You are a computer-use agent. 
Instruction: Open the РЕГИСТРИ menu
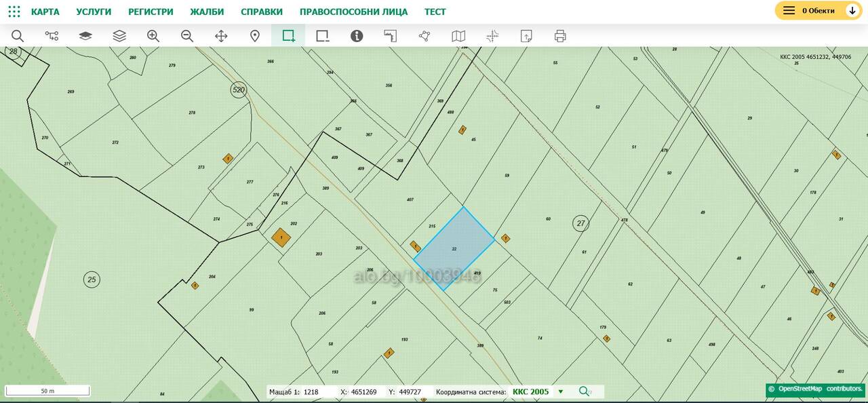point(151,12)
